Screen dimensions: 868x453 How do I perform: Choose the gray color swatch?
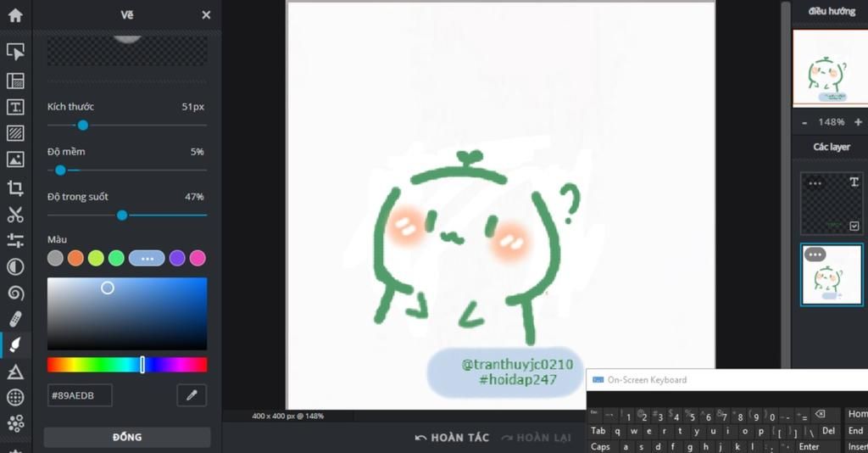55,258
